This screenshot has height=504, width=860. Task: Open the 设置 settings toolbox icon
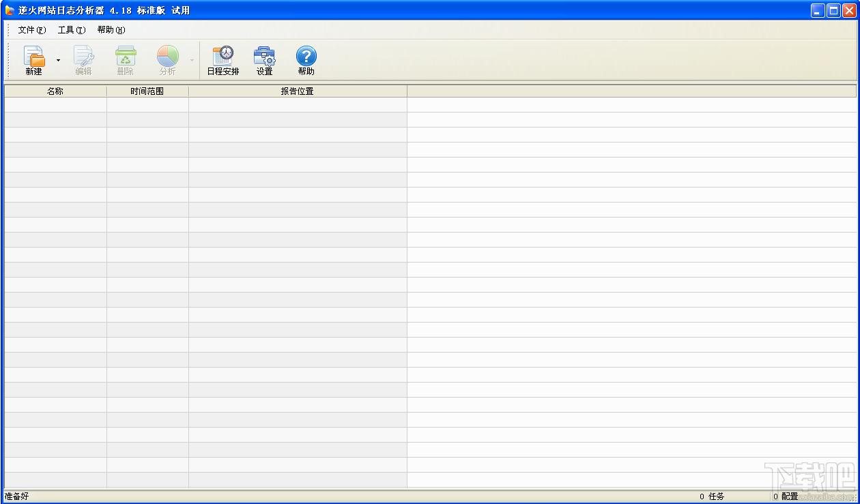tap(265, 60)
